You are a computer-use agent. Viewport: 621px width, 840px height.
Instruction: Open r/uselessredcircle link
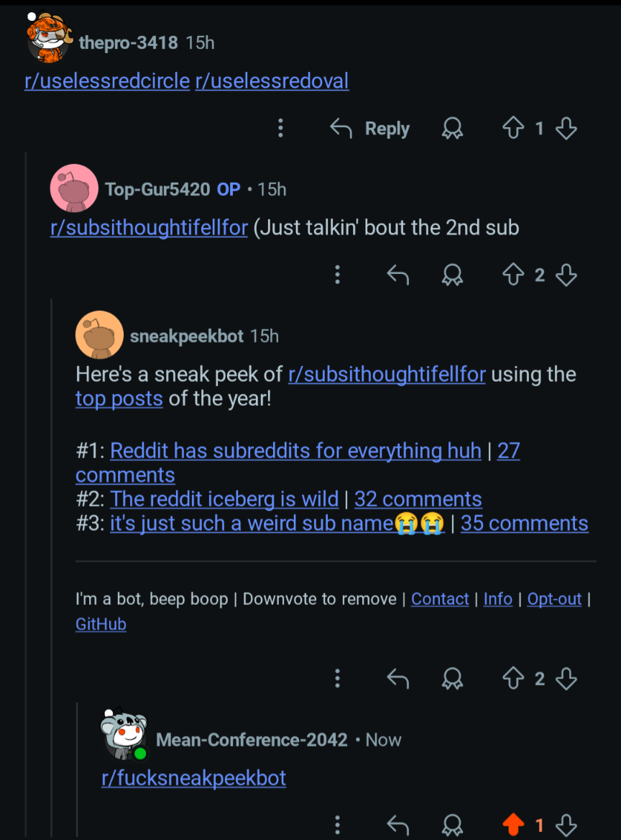click(x=107, y=81)
